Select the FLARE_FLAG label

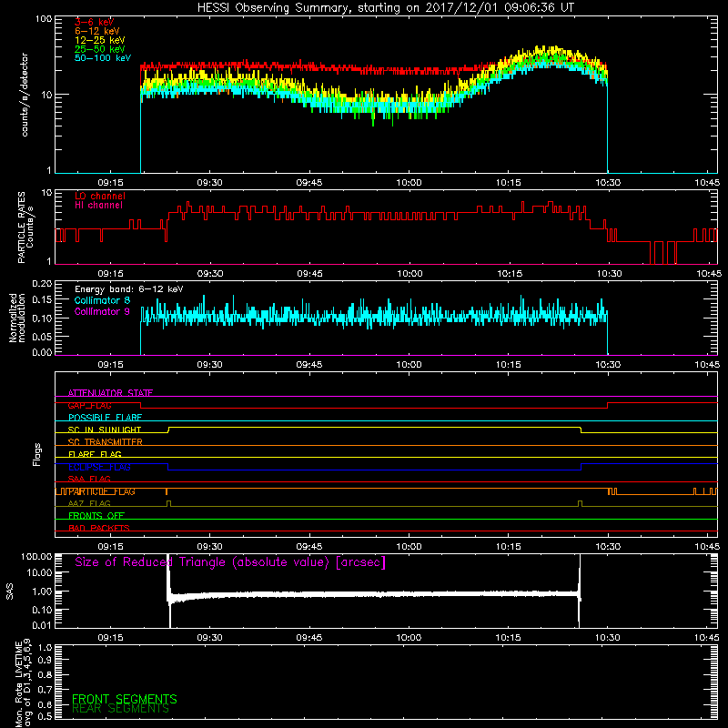point(95,454)
